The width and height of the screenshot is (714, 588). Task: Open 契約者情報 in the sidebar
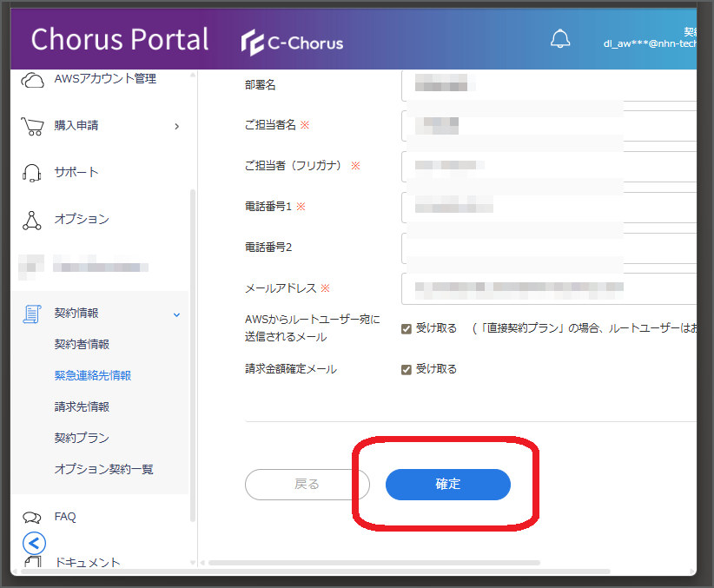pos(82,344)
